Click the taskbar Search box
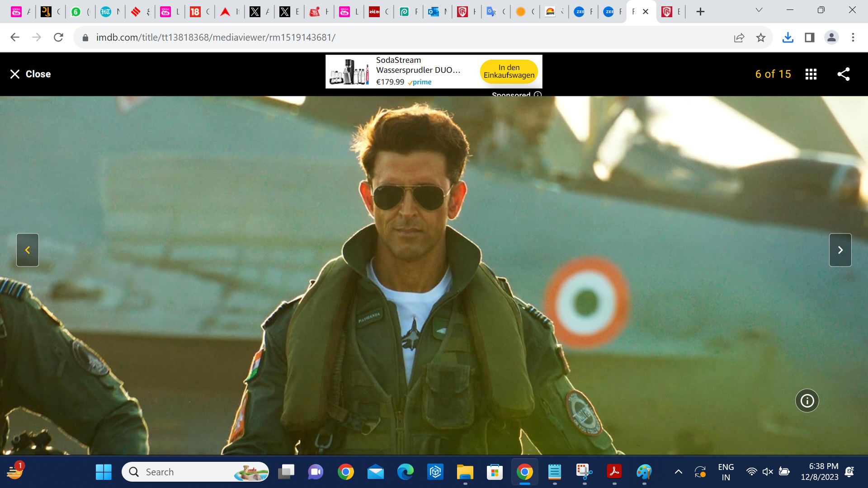 tap(195, 472)
